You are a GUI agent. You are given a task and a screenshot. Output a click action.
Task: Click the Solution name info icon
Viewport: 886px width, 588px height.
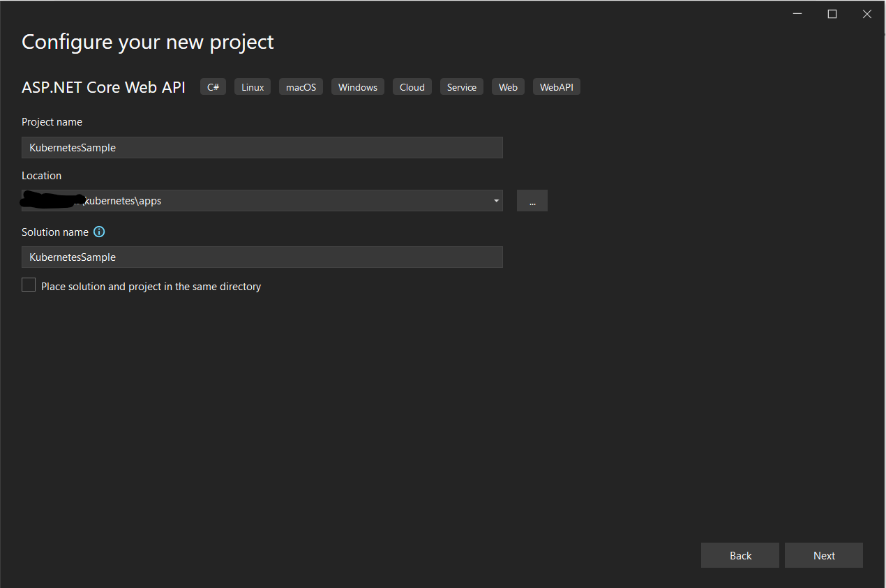tap(99, 232)
